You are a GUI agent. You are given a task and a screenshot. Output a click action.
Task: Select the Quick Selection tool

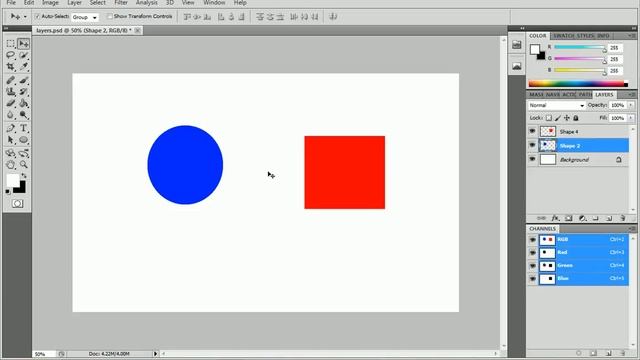(23, 55)
